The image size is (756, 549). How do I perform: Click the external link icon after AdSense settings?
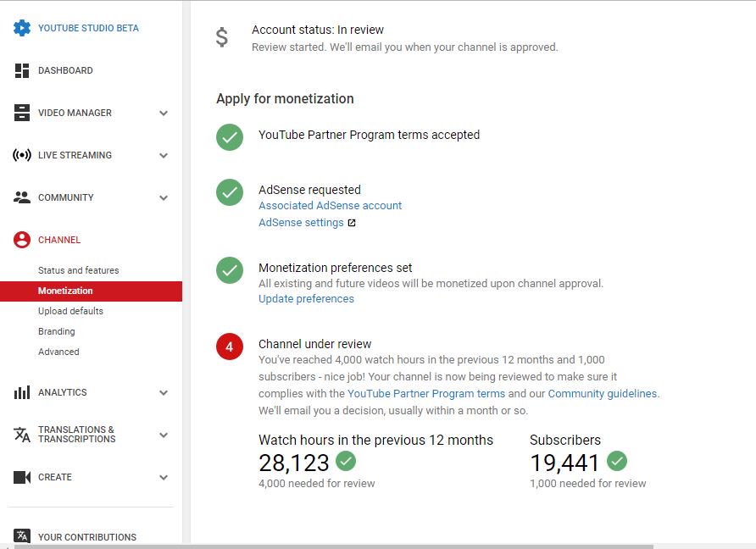point(352,223)
